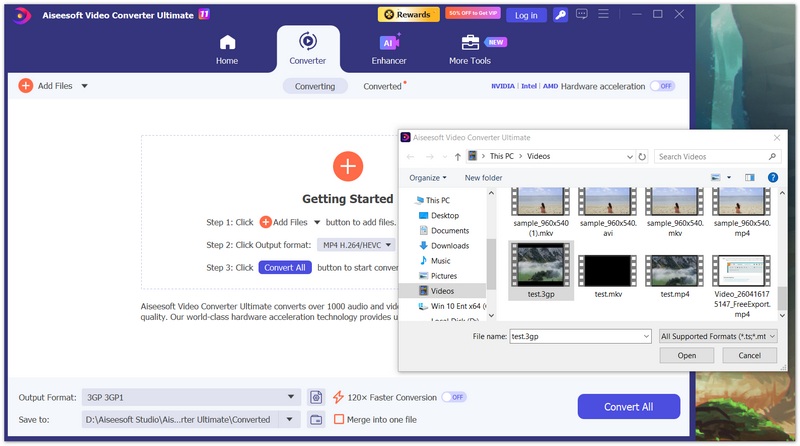Click the small Convert All in Step 3
This screenshot has width=800, height=446.
click(x=285, y=267)
